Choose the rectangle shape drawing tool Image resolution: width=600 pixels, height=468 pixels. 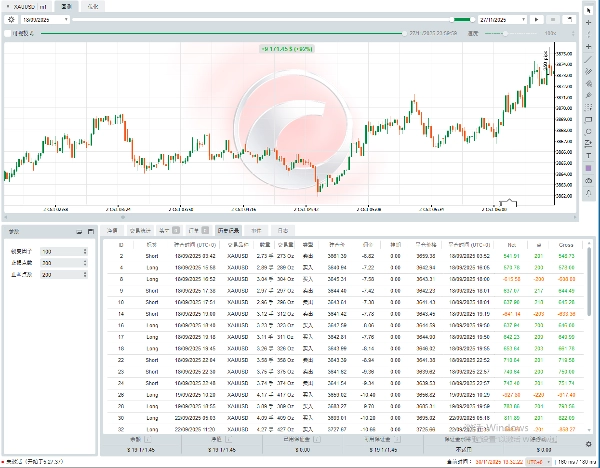[x=589, y=120]
